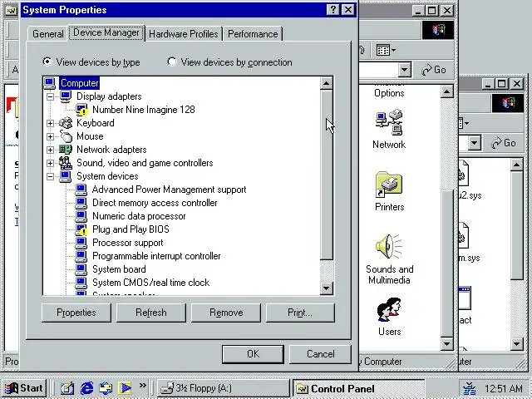This screenshot has width=532, height=399.
Task: Click the 3½ Floppy (A:) taskbar button
Action: pos(224,388)
